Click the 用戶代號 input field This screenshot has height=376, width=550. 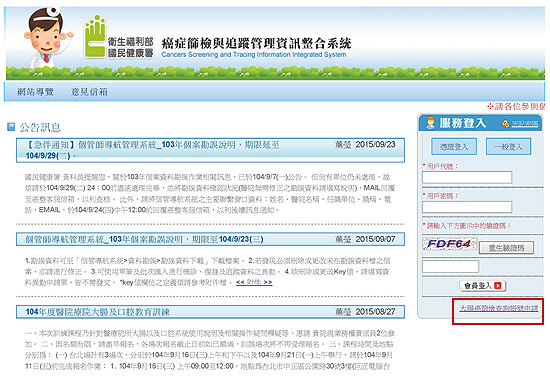click(x=467, y=177)
